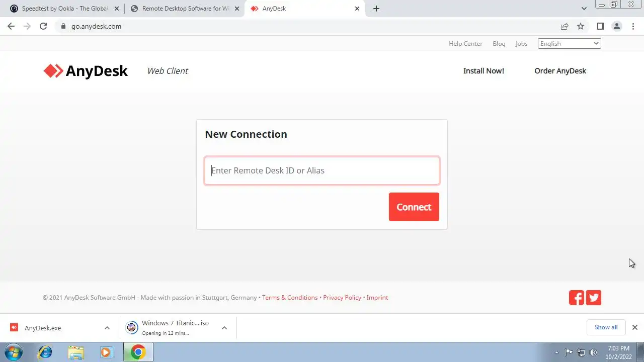Open a new browser tab

pos(376,9)
